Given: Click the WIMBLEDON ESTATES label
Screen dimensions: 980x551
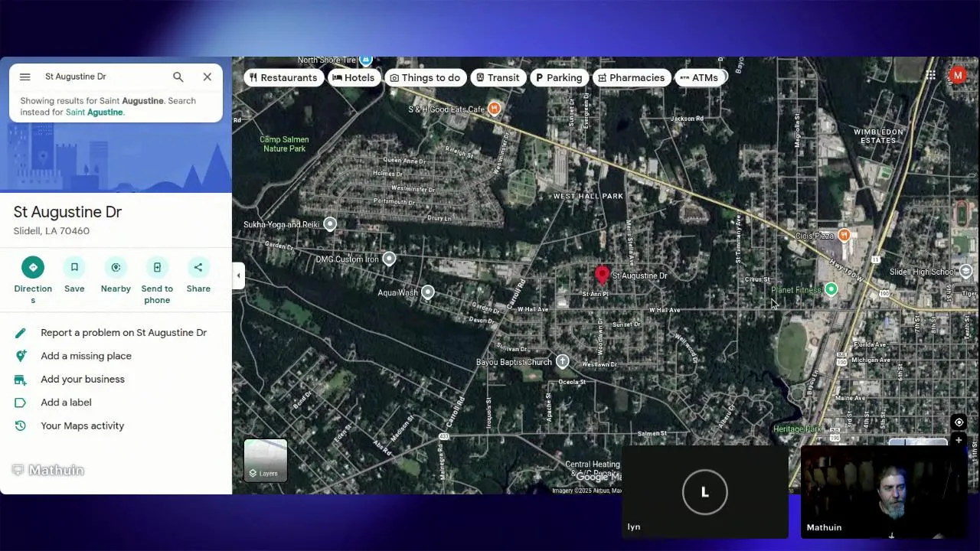Looking at the screenshot, I should 878,136.
